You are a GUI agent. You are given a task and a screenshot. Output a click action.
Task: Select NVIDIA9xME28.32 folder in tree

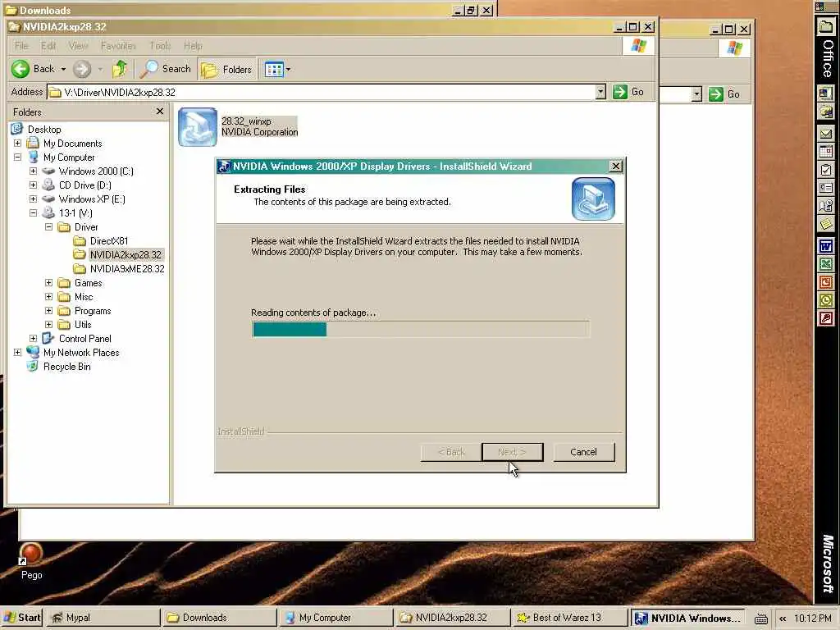click(x=127, y=269)
